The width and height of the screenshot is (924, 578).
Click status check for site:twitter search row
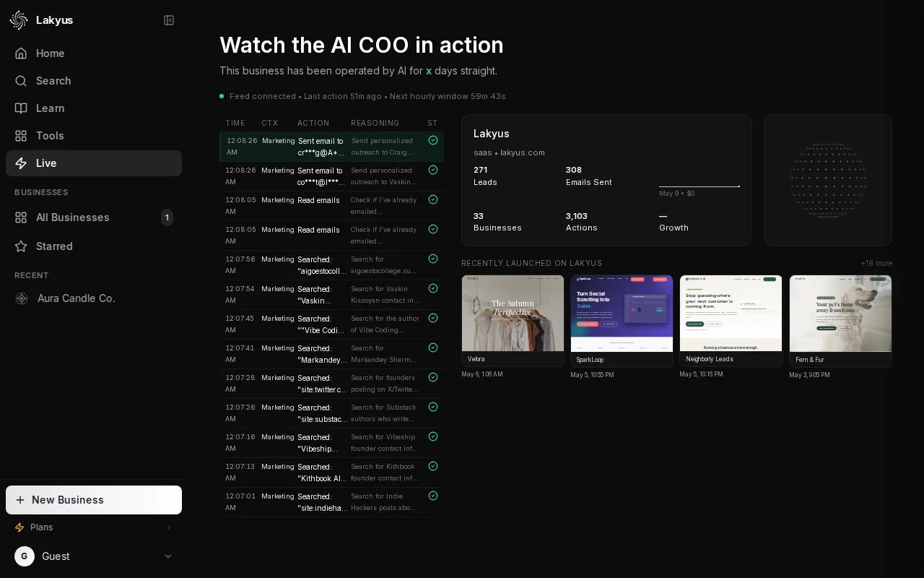pyautogui.click(x=433, y=377)
